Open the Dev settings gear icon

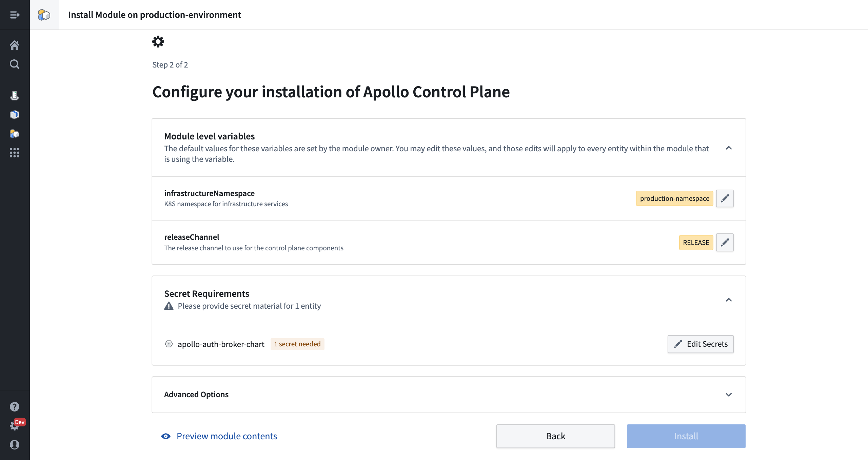pyautogui.click(x=15, y=426)
